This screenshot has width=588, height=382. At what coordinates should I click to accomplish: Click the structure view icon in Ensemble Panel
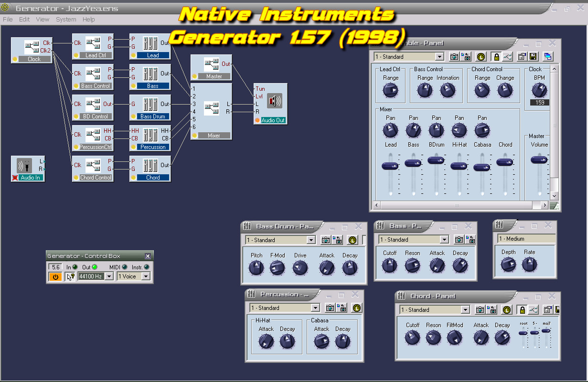coord(507,56)
